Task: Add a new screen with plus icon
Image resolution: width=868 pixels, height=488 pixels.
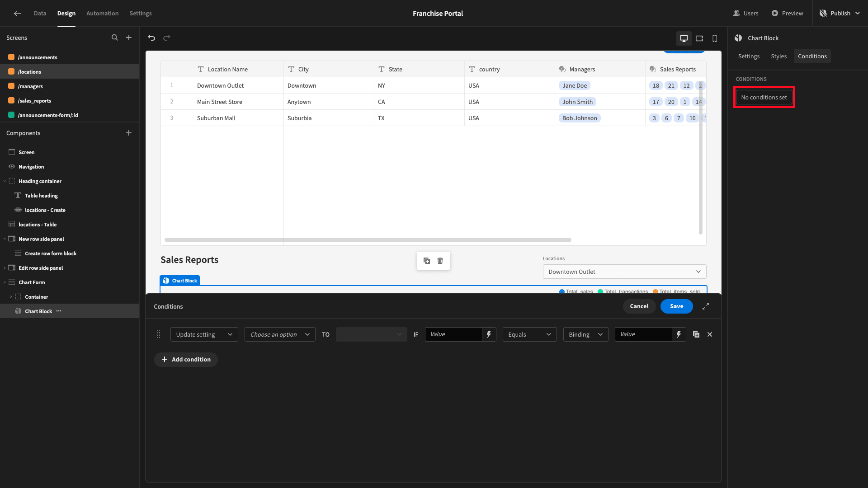Action: point(129,38)
